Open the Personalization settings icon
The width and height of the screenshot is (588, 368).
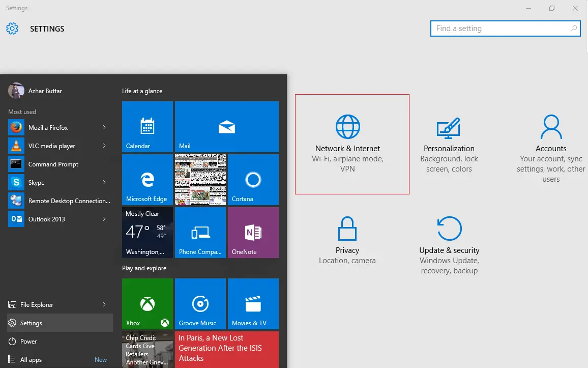(x=449, y=128)
